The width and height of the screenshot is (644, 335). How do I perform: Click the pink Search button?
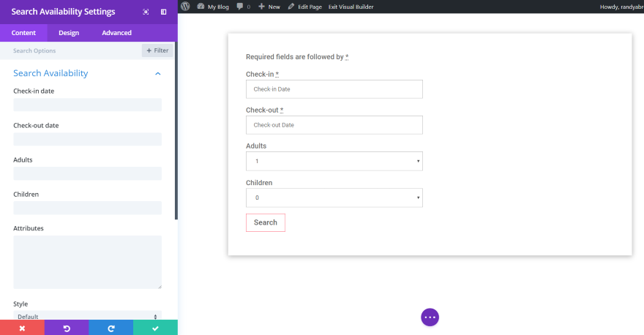[x=265, y=222]
